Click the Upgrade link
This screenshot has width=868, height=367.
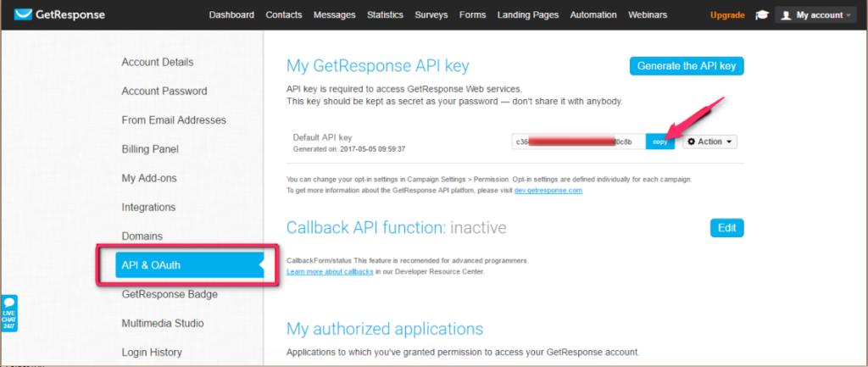pos(727,15)
